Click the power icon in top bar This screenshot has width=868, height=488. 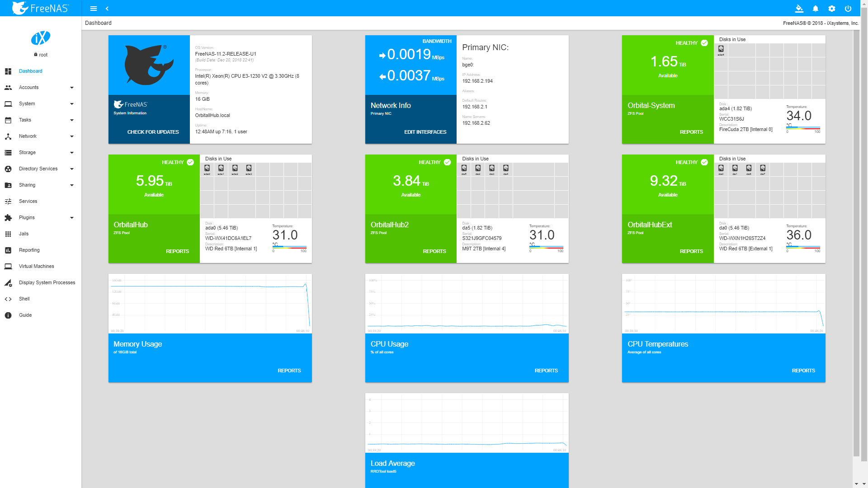(848, 9)
